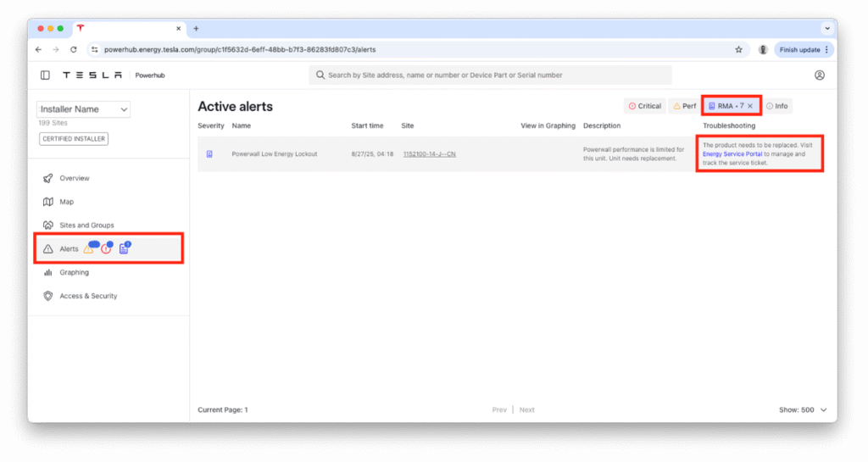Click the Map icon in sidebar
The height and width of the screenshot is (462, 868).
tap(48, 202)
